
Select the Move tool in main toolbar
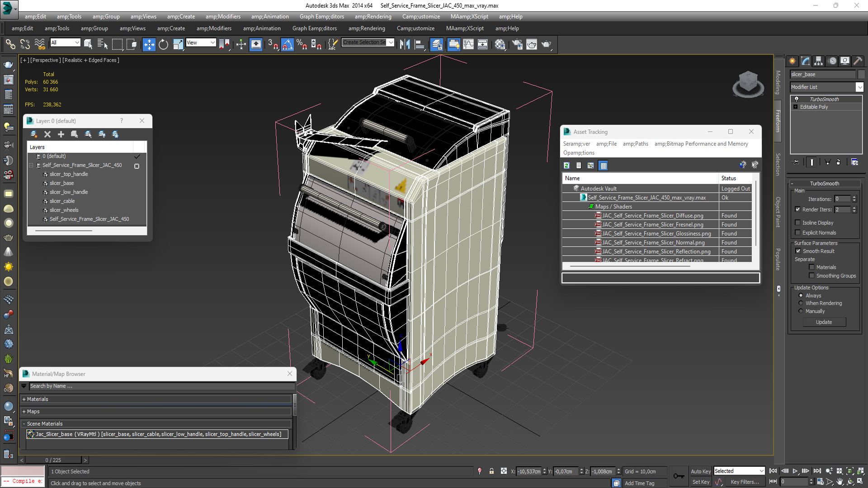(149, 44)
